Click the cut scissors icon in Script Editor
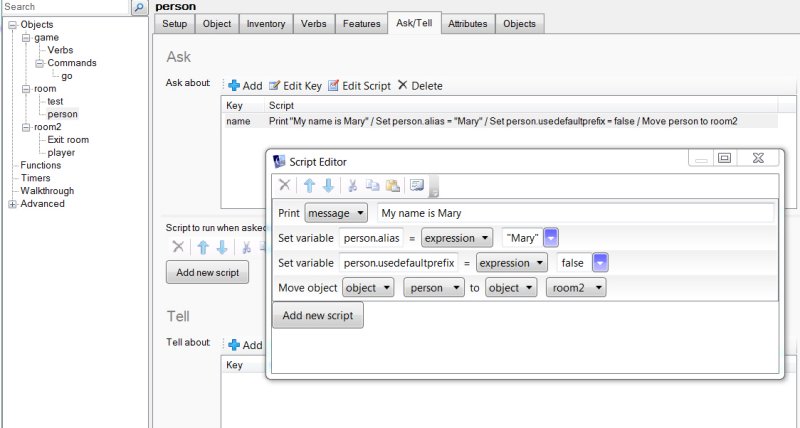This screenshot has height=428, width=800. click(x=352, y=185)
